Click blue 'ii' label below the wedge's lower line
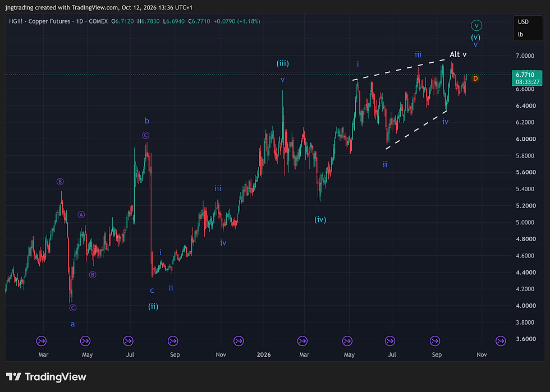550x392 pixels. [385, 164]
